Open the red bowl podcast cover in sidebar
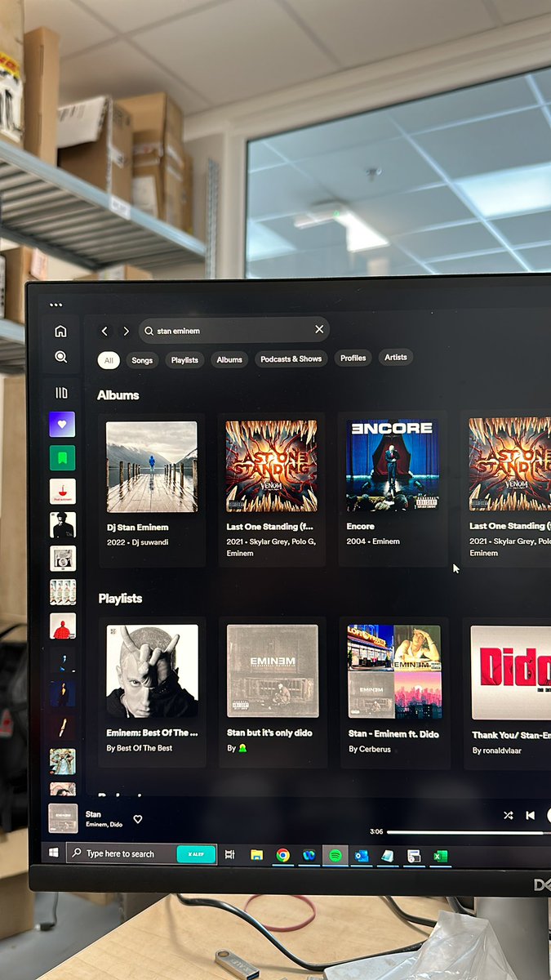This screenshot has width=551, height=980. click(62, 492)
